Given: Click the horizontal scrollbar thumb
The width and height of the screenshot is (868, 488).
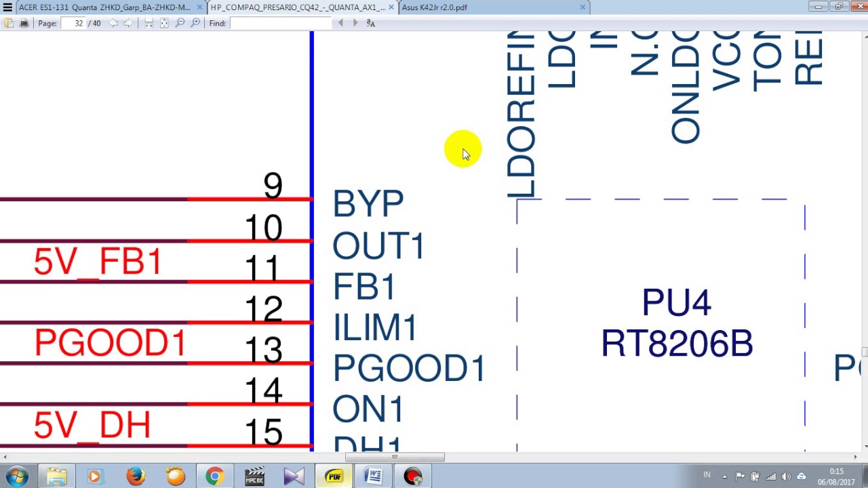Looking at the screenshot, I should click(395, 457).
